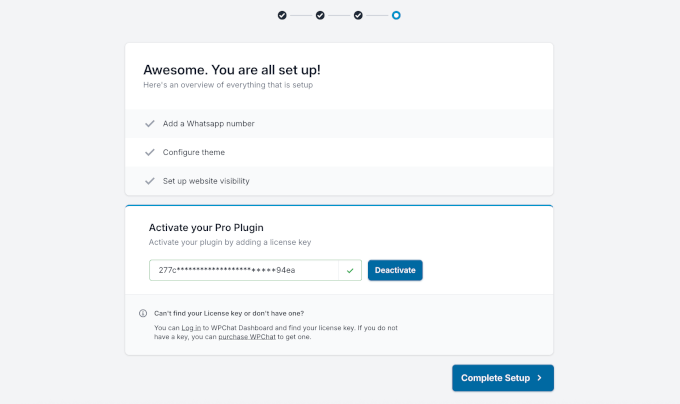Click the chevron arrow on Complete Setup
680x404 pixels.
(539, 378)
